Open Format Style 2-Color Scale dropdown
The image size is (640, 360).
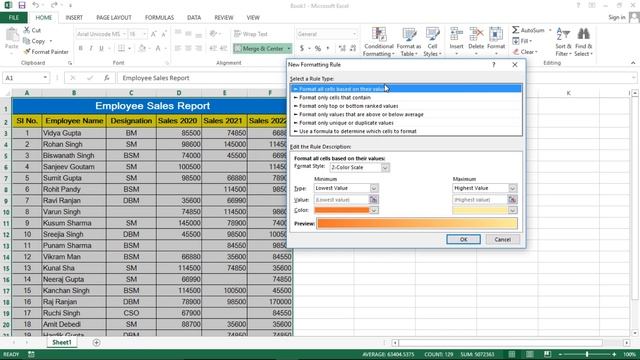pyautogui.click(x=385, y=167)
